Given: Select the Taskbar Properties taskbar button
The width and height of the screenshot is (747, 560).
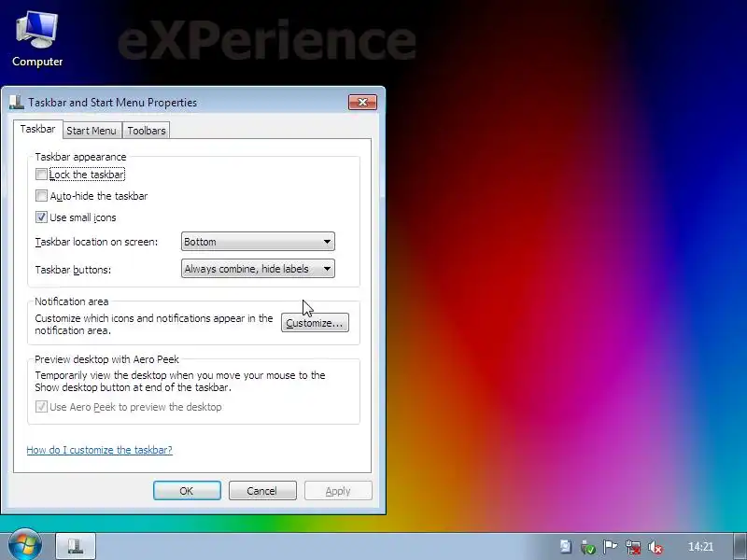Looking at the screenshot, I should click(x=76, y=546).
